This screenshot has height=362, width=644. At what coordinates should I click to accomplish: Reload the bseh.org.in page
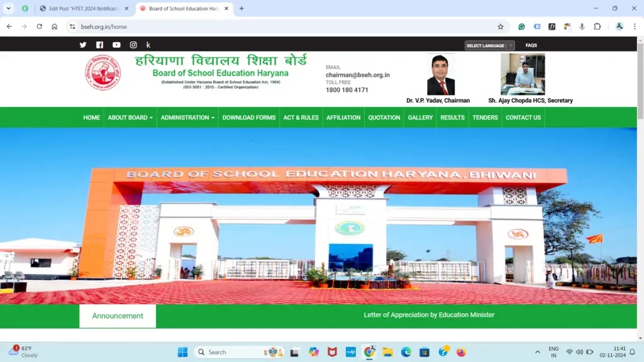pos(40,26)
